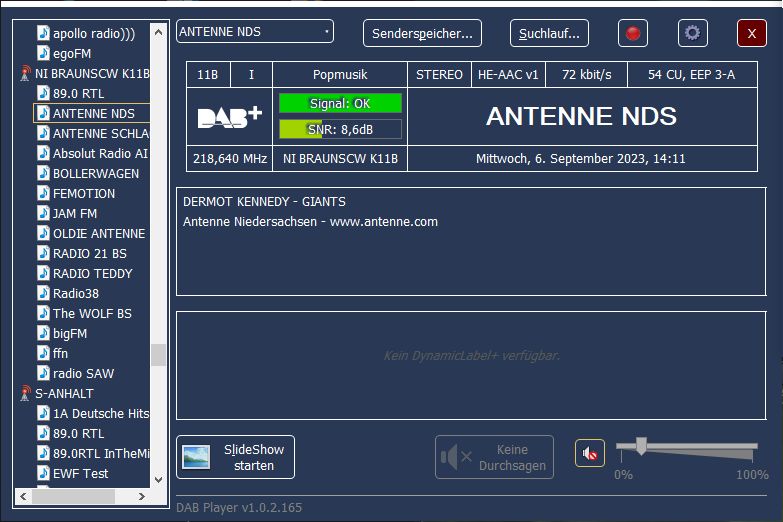This screenshot has width=783, height=522.
Task: Click horizontal scrollbar right arrow
Action: point(142,496)
